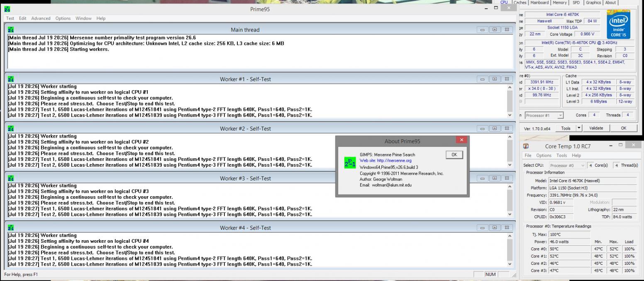This screenshot has width=644, height=281.
Task: Open the Window menu in Prime95
Action: tap(83, 18)
